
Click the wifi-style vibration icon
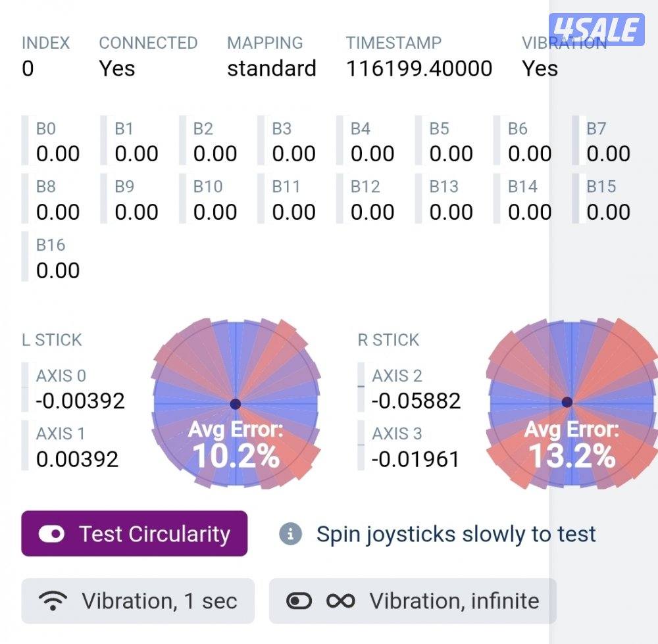tap(53, 601)
